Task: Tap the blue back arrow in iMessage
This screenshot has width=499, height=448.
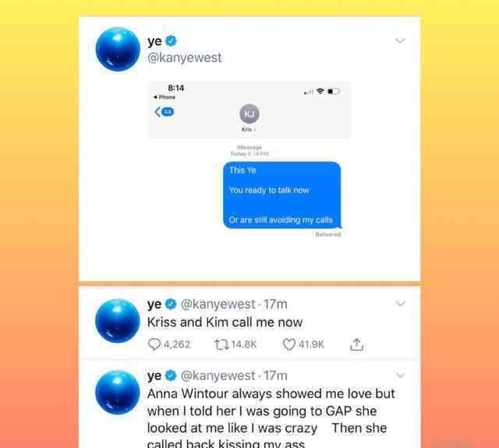Action: coord(157,112)
